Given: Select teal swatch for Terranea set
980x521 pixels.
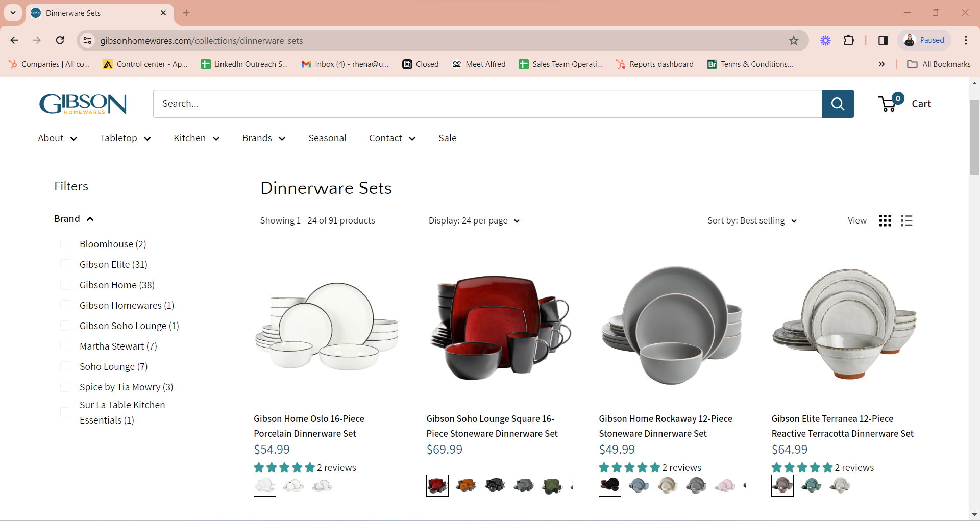Looking at the screenshot, I should [811, 485].
